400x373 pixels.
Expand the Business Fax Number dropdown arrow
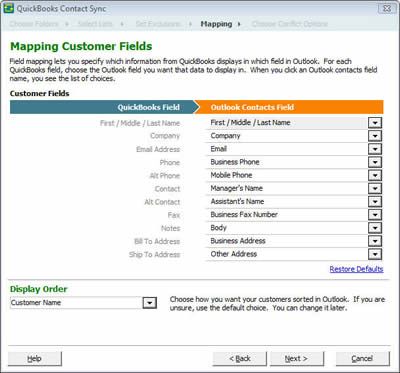(375, 215)
